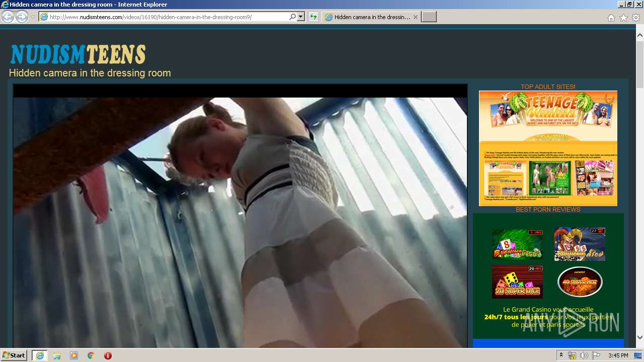644x362 pixels.
Task: Expand the address bar autocomplete dropdown arrow
Action: click(x=301, y=17)
